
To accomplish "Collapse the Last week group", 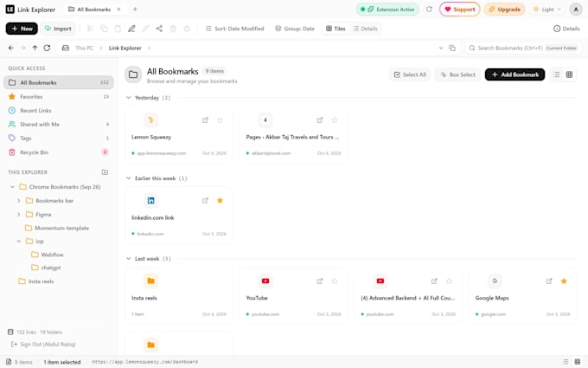I will coord(129,259).
